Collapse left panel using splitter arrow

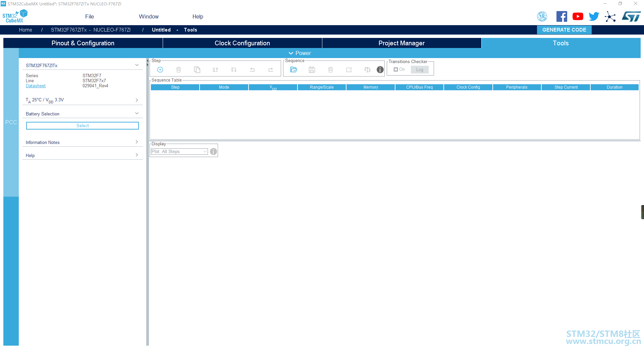point(148,61)
